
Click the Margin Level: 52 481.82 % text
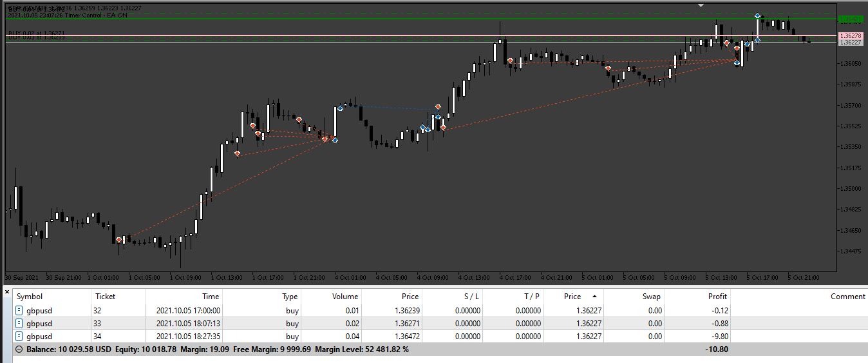[361, 349]
